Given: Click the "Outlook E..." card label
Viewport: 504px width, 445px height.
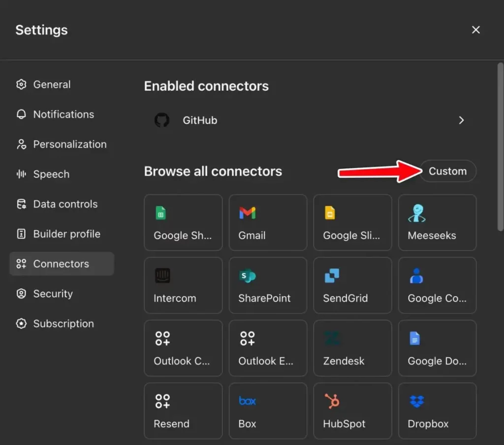Looking at the screenshot, I should coord(266,361).
